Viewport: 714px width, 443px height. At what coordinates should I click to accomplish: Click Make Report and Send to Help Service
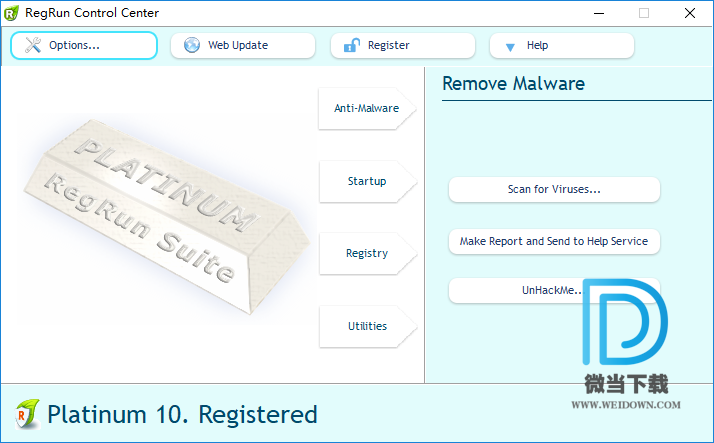554,241
